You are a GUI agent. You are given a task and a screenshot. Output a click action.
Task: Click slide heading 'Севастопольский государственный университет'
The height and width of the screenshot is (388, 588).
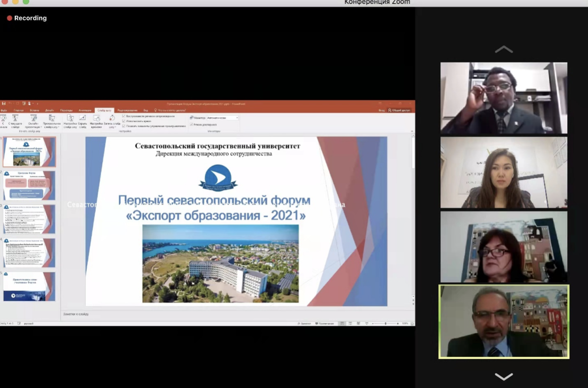coord(217,146)
